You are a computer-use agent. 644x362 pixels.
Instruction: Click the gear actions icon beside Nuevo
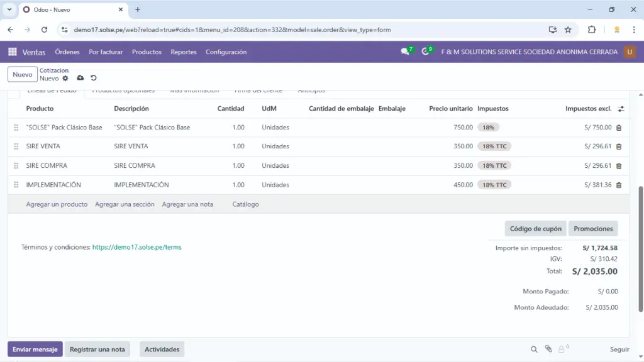click(65, 79)
